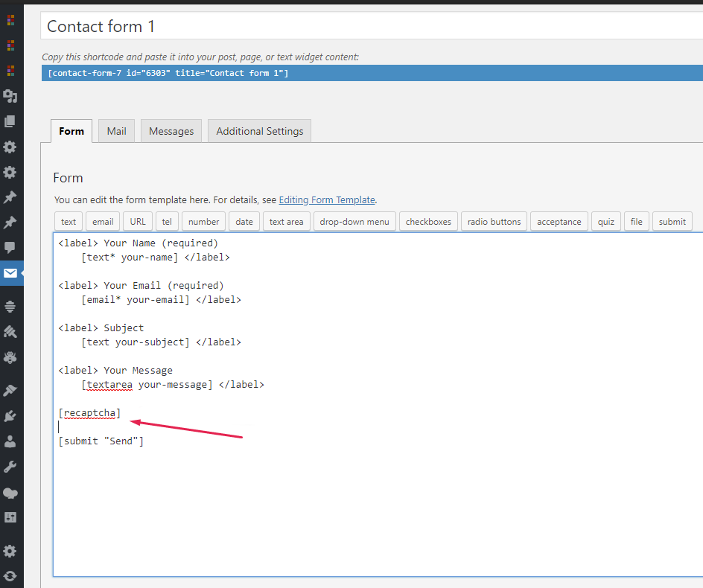Insert a radio buttons form tag
Viewport: 703px width, 588px height.
(x=494, y=222)
